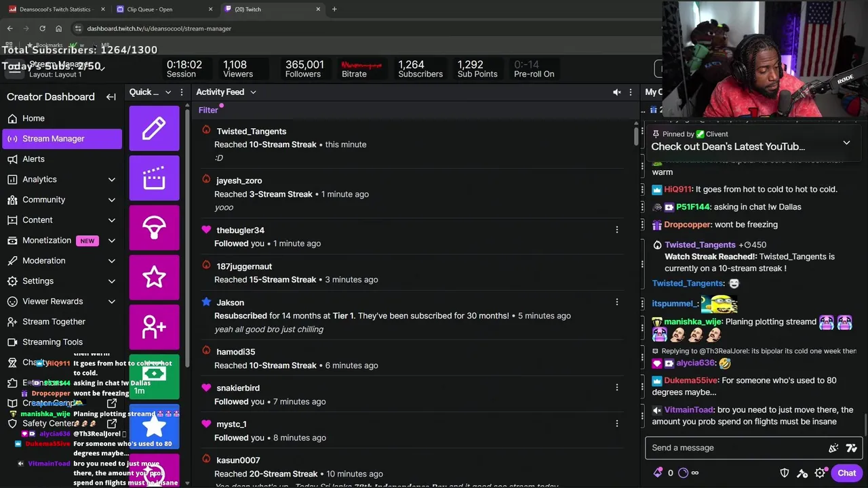Open Activity Feed three-dot options menu
Screen dimensions: 868x488
click(630, 92)
